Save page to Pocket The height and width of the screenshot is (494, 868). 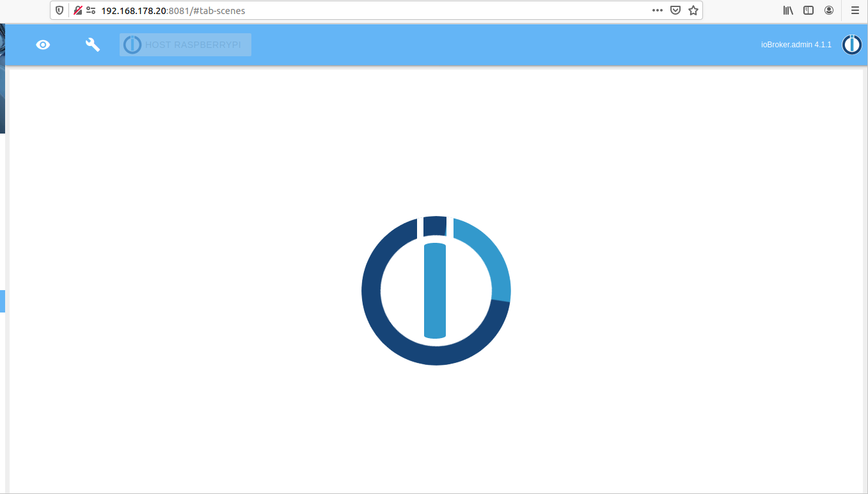click(x=675, y=10)
